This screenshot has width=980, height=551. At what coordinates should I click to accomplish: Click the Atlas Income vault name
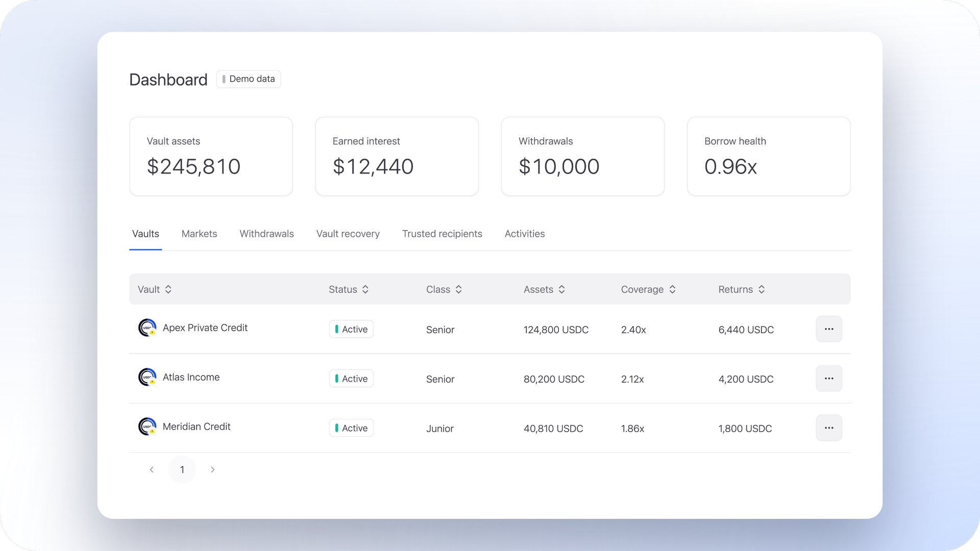[191, 377]
